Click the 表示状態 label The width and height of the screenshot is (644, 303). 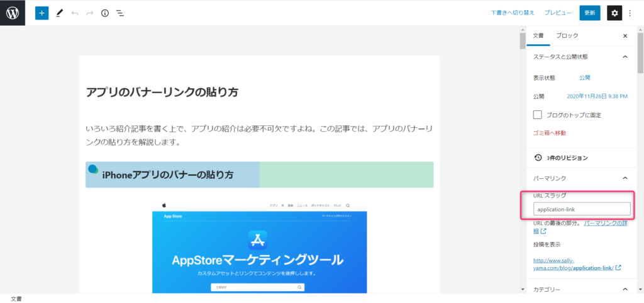(x=544, y=77)
